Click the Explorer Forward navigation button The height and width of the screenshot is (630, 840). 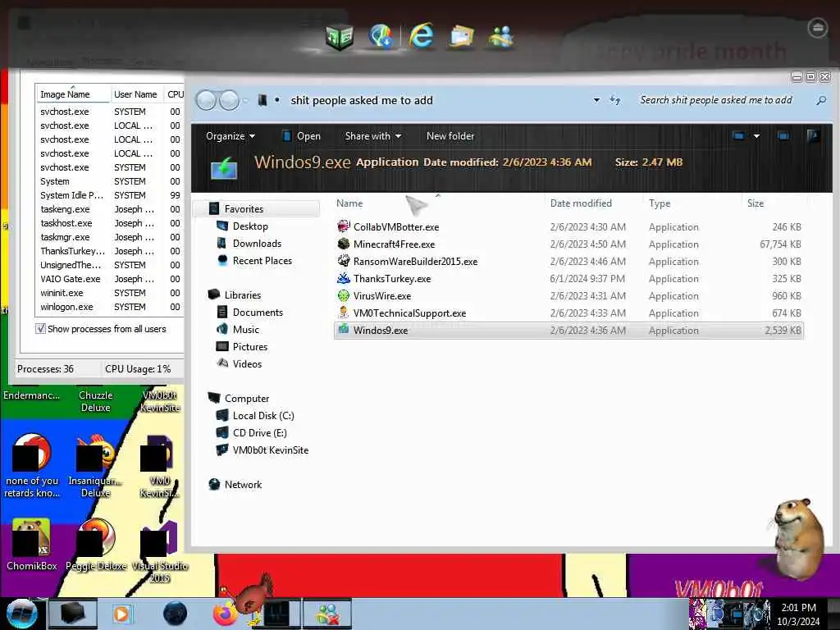click(230, 100)
